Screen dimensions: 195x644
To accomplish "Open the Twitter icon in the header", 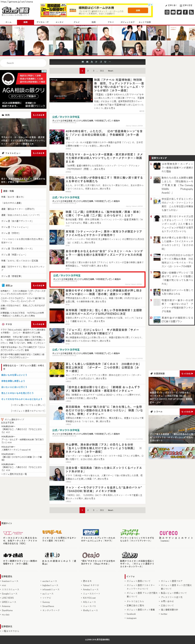I will [179, 12].
